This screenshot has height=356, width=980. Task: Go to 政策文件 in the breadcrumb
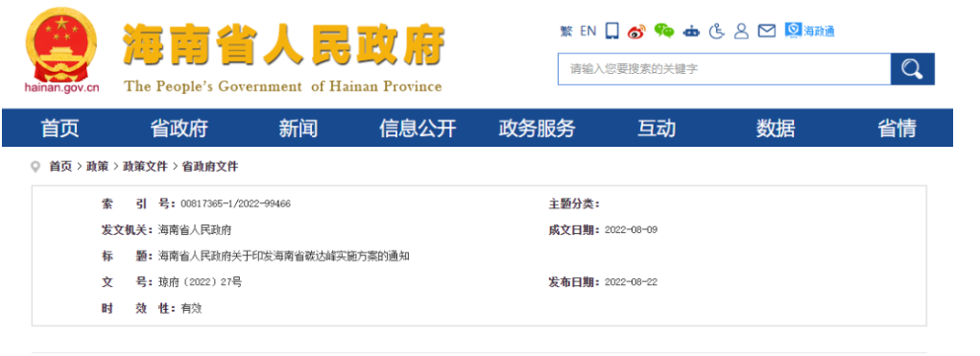tap(145, 167)
